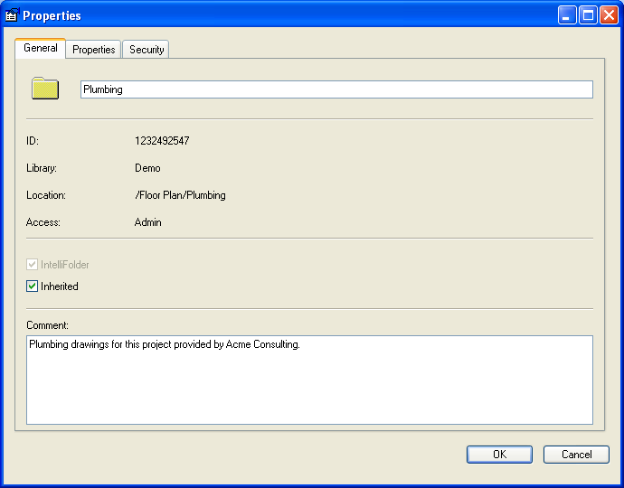Click the ID value 1232492547
624x488 pixels.
[x=162, y=141]
